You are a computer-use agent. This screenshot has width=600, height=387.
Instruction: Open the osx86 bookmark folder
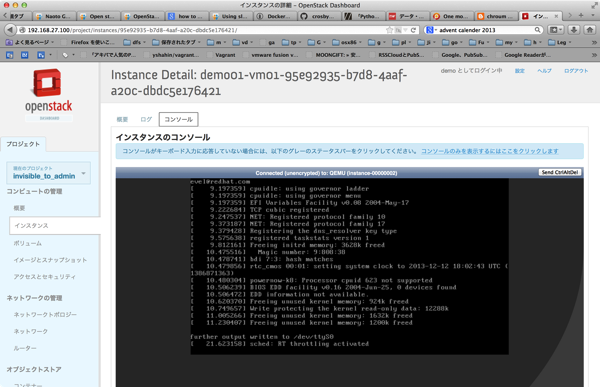(347, 42)
